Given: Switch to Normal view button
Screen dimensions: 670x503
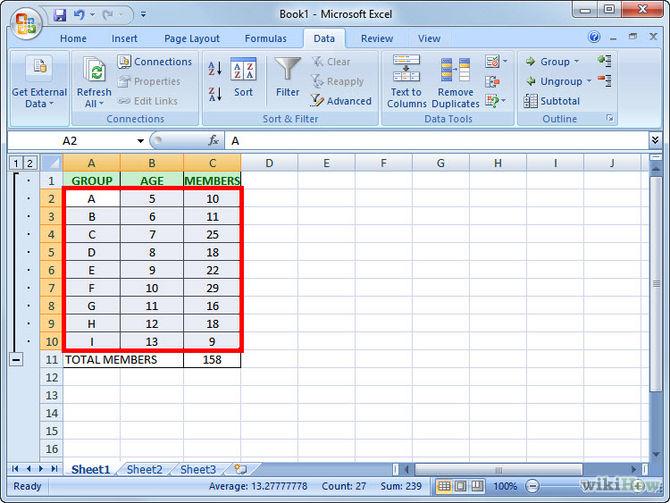Looking at the screenshot, I should (444, 486).
